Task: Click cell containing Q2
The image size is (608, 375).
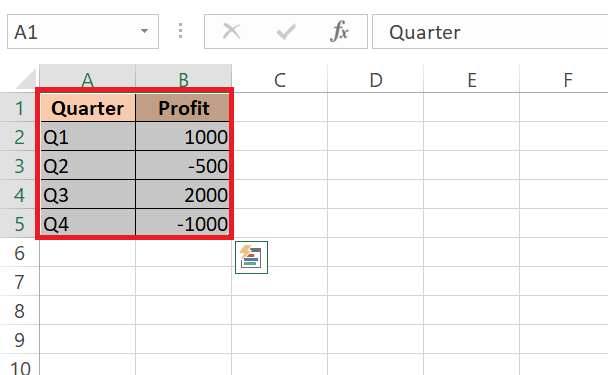Action: tap(88, 166)
